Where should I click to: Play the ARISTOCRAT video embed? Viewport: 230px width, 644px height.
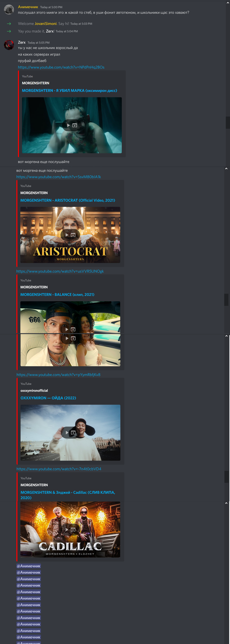point(67,235)
